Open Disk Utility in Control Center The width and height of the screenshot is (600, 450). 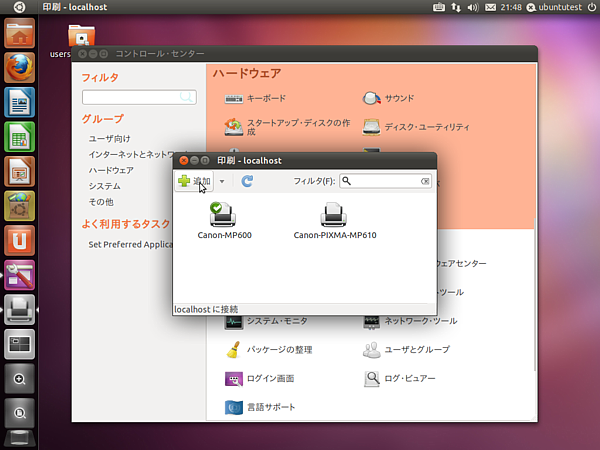coord(416,127)
